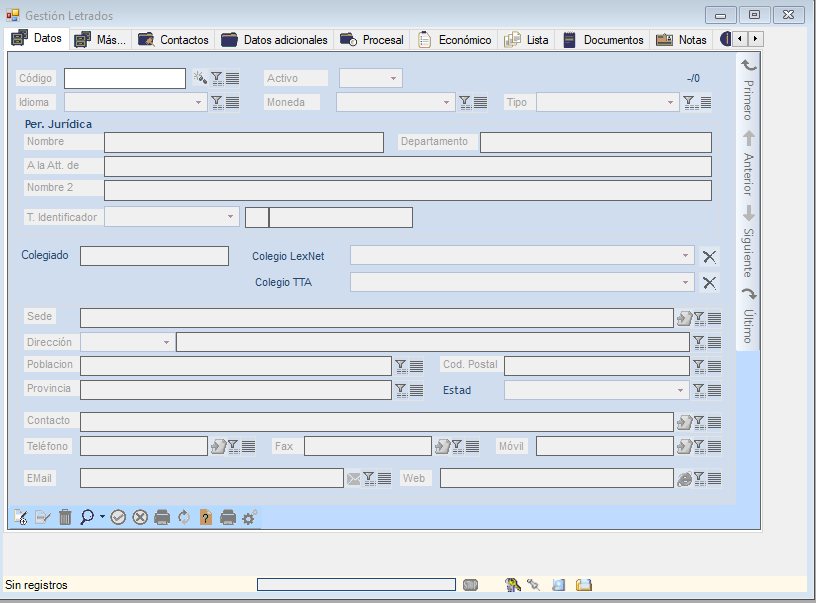This screenshot has height=603, width=816.
Task: Click the gear settings icon in toolbar
Action: pos(250,517)
